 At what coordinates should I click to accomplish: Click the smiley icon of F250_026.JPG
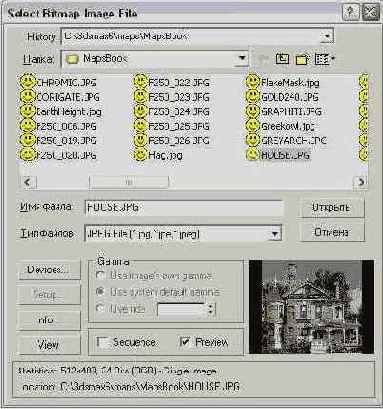click(141, 140)
